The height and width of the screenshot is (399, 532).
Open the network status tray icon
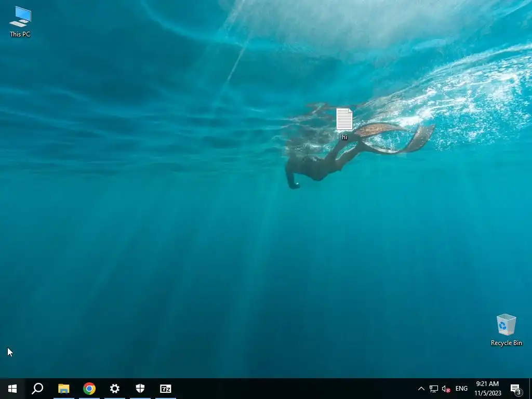[434, 389]
